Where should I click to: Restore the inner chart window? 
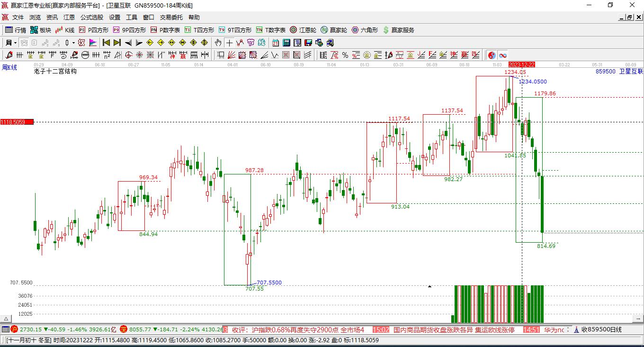629,18
